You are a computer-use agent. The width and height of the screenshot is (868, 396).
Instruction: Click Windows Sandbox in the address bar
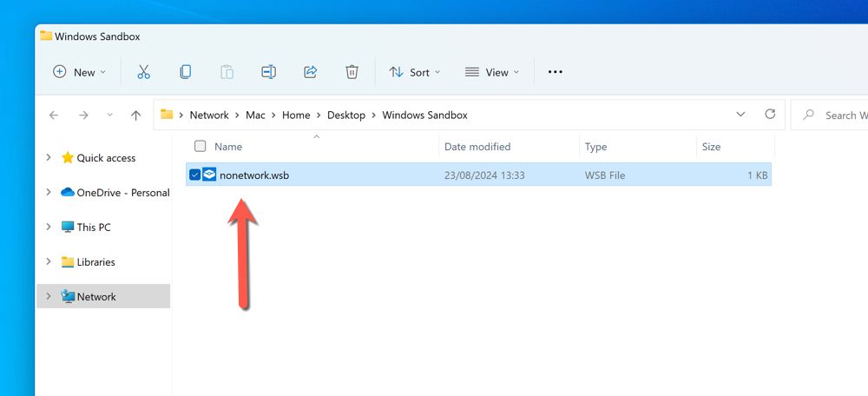[x=425, y=115]
